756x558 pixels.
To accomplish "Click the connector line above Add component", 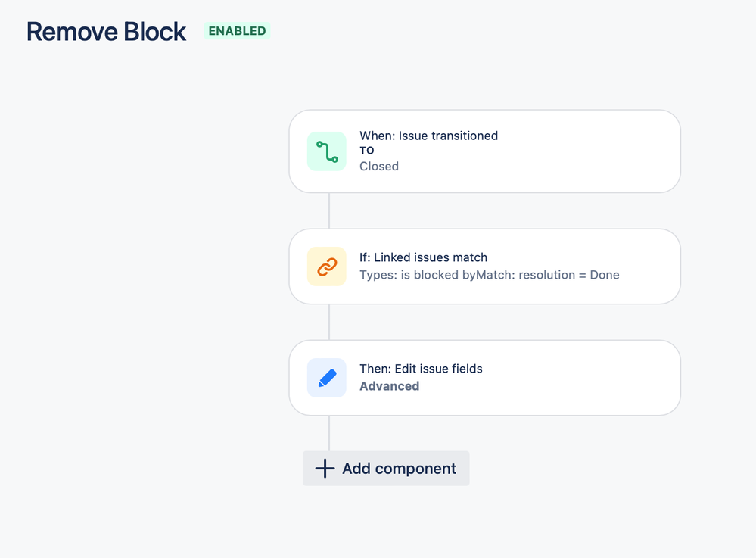I will 329,433.
